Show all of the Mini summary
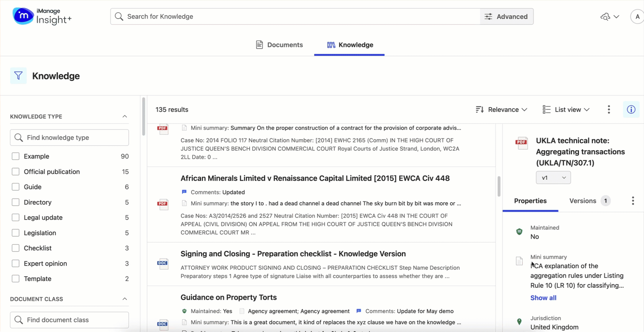Image resolution: width=644 pixels, height=332 pixels. point(543,298)
